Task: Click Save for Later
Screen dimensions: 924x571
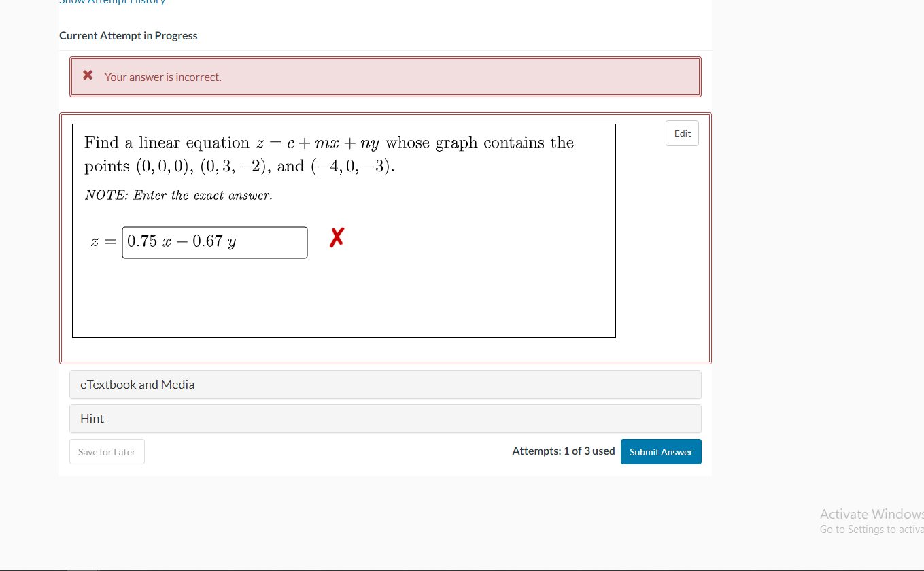Action: click(x=107, y=451)
